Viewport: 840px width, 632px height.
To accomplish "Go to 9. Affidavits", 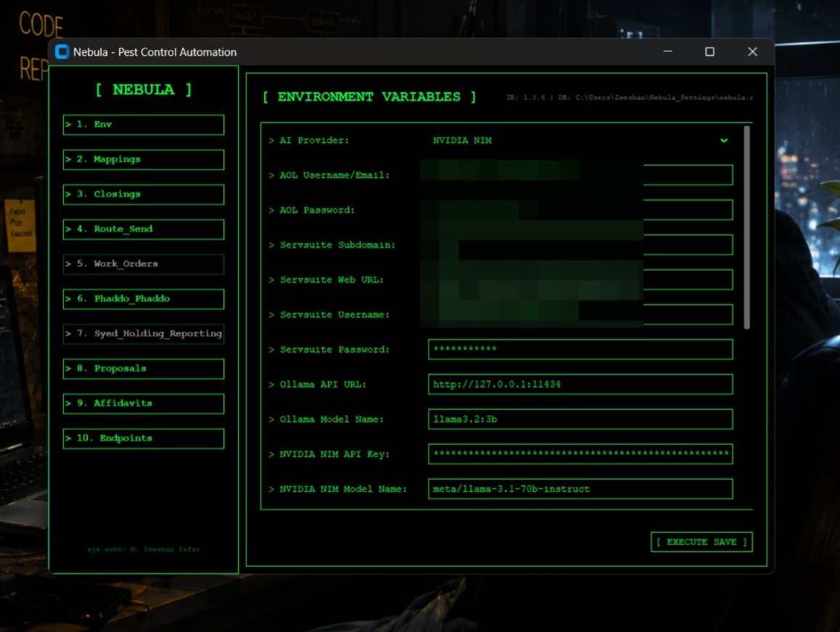I will click(x=144, y=403).
